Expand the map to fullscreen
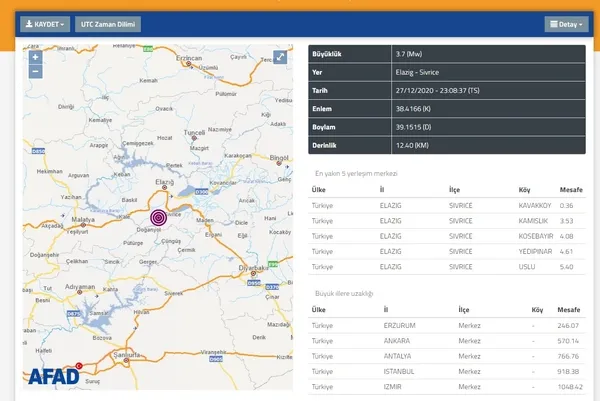Image resolution: width=600 pixels, height=401 pixels. 281,58
